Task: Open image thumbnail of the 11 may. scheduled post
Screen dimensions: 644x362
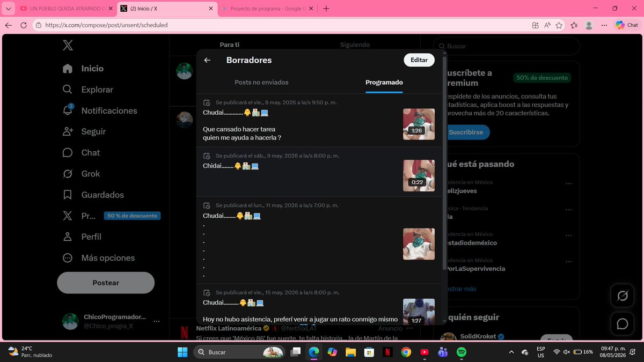Action: (x=419, y=244)
